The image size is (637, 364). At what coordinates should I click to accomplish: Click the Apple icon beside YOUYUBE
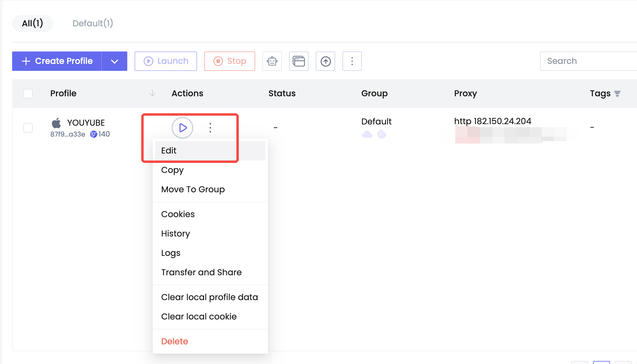tap(56, 123)
